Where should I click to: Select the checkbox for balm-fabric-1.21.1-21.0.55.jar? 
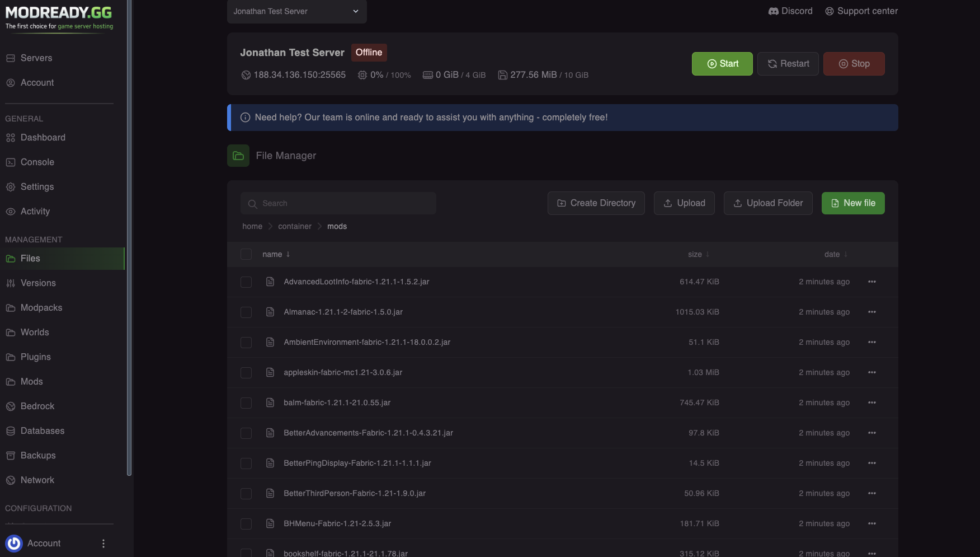pyautogui.click(x=246, y=402)
